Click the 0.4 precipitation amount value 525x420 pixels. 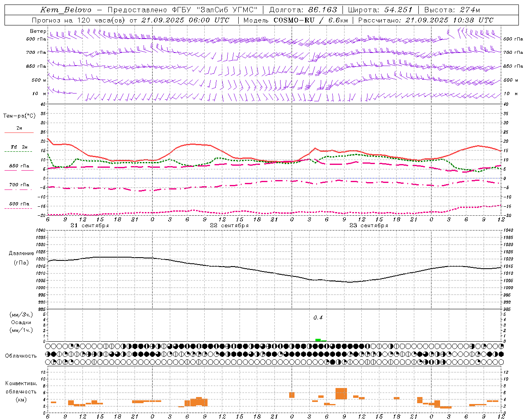click(x=318, y=318)
